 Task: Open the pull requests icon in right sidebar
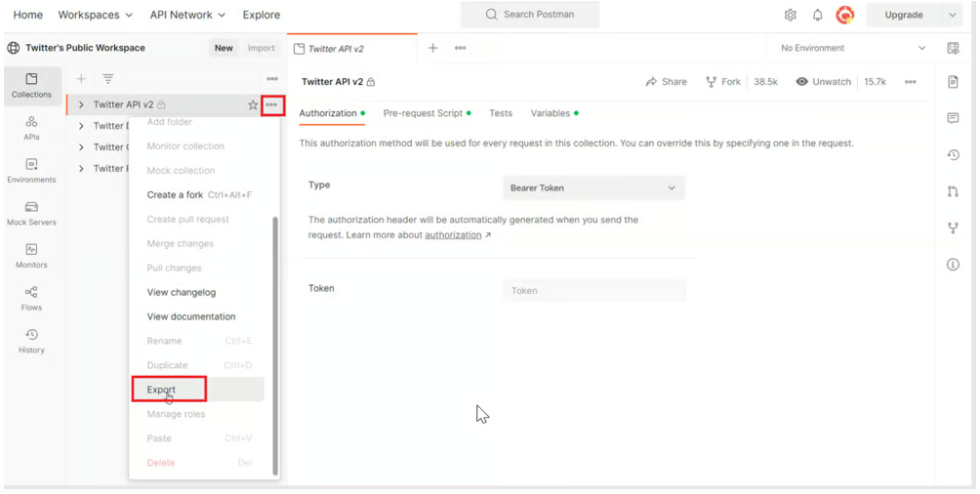coord(953,191)
